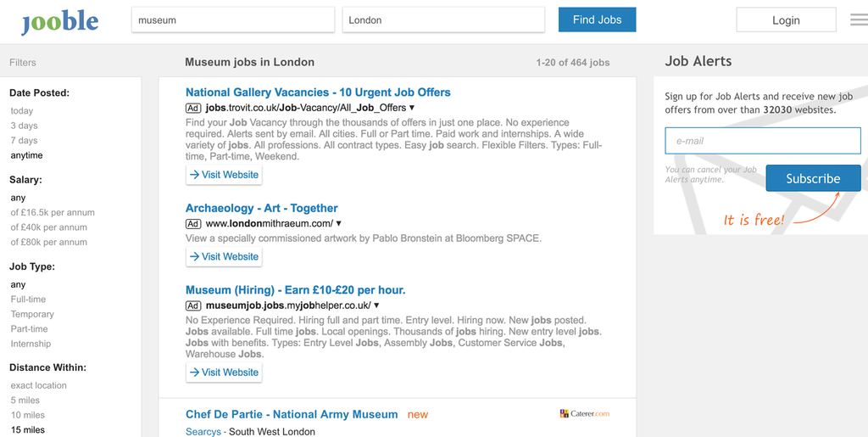Expand dropdown arrow after londonmithraeum.com URL
The height and width of the screenshot is (437, 868).
click(x=339, y=224)
